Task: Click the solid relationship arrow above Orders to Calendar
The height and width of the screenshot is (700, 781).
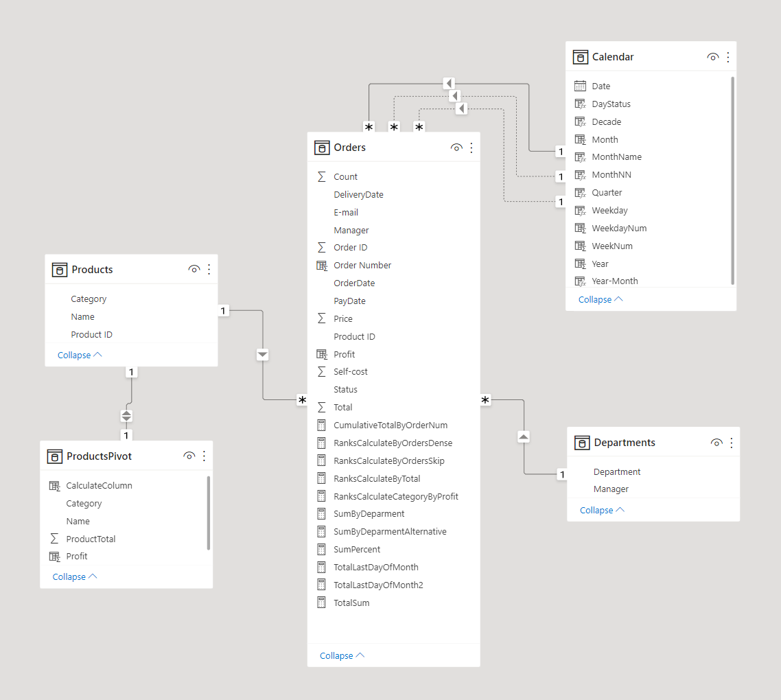Action: (x=449, y=83)
